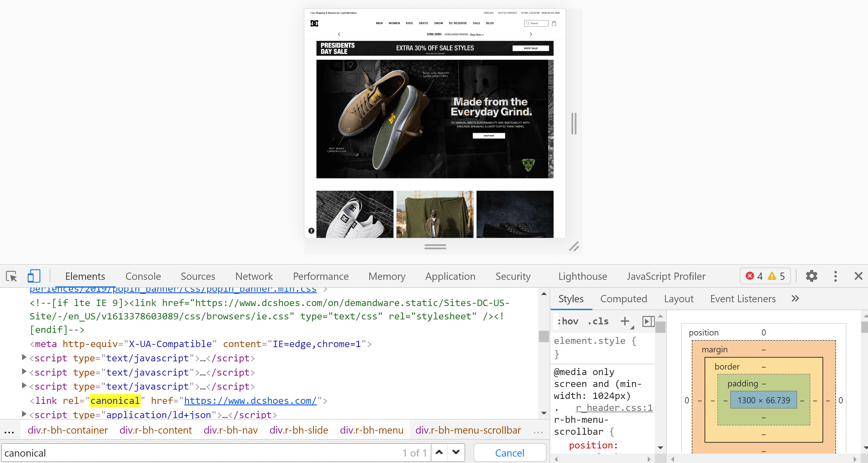Select div.r-bh-container breadcrumb
The height and width of the screenshot is (463, 868).
click(68, 430)
